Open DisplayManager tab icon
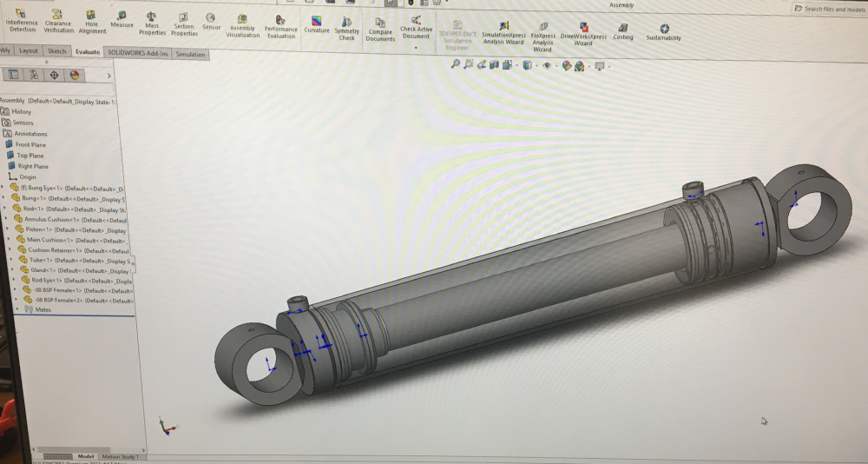 (x=74, y=75)
